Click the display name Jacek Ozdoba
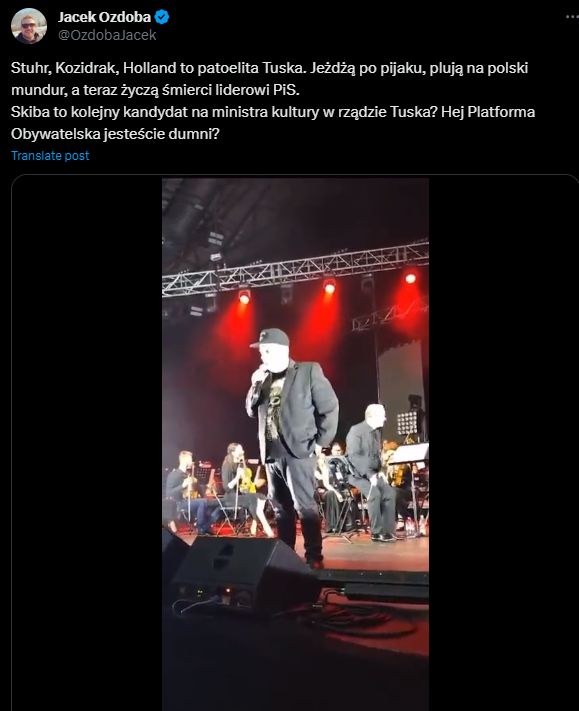The image size is (579, 711). click(x=104, y=17)
